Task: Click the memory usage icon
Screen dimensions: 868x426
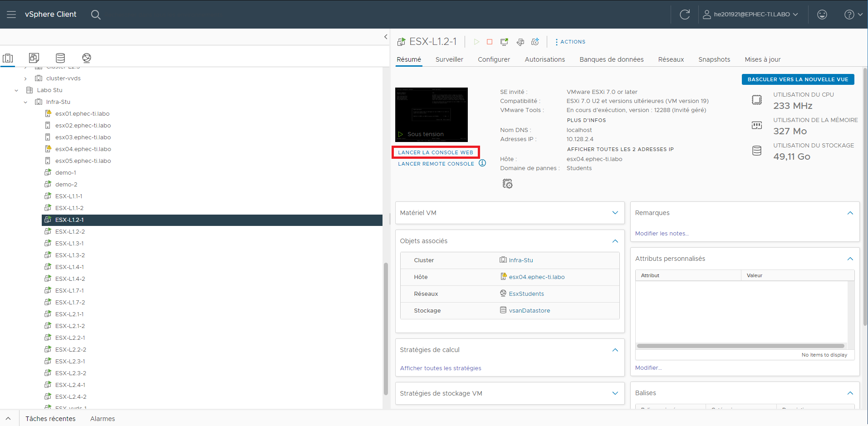Action: [757, 125]
